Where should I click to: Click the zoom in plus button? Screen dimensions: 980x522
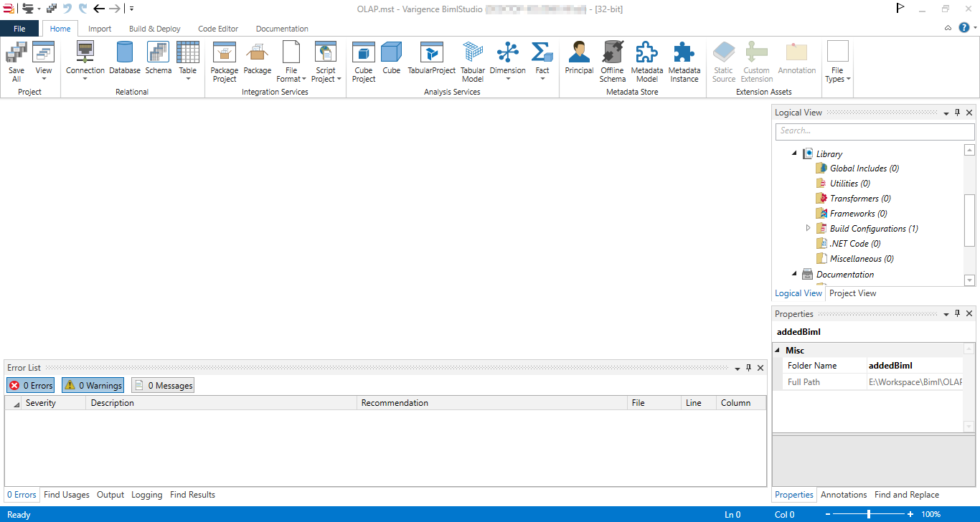tap(910, 514)
